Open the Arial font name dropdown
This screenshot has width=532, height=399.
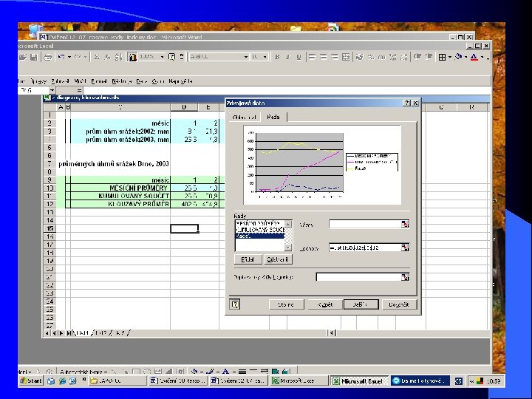[x=246, y=57]
